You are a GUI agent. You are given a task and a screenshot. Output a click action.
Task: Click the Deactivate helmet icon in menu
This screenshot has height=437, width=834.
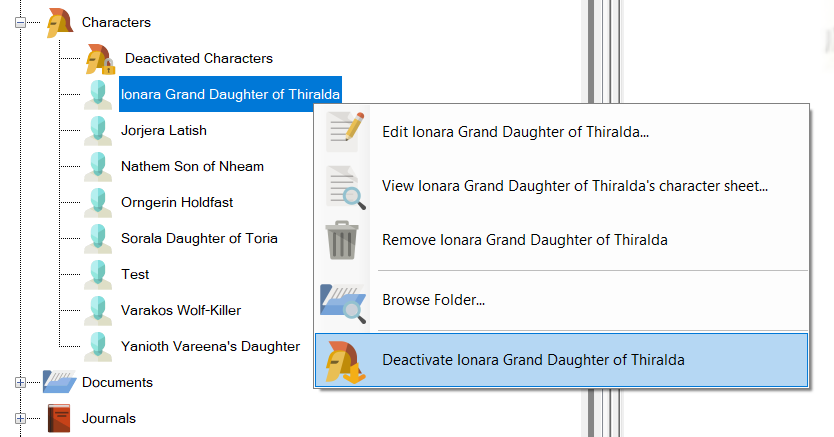[x=343, y=360]
